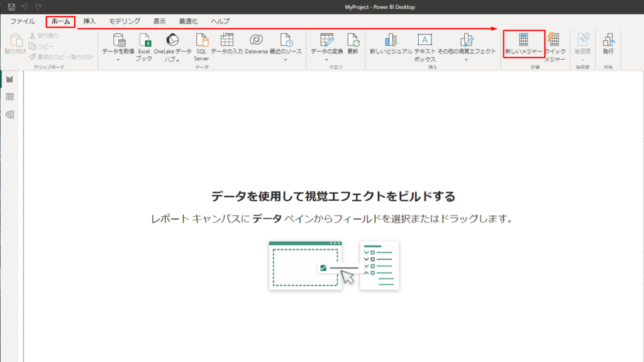Click the save icon in title bar
This screenshot has height=362, width=644.
pyautogui.click(x=11, y=6)
